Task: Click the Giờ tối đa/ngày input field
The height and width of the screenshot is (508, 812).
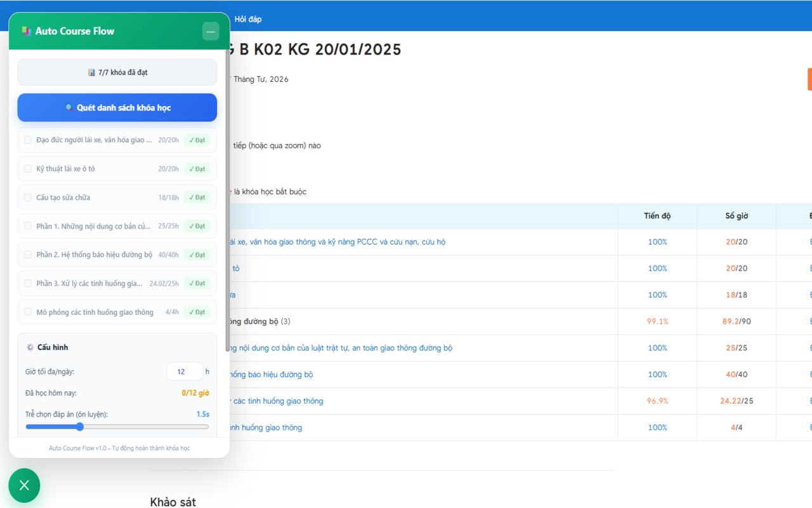Action: tap(184, 371)
